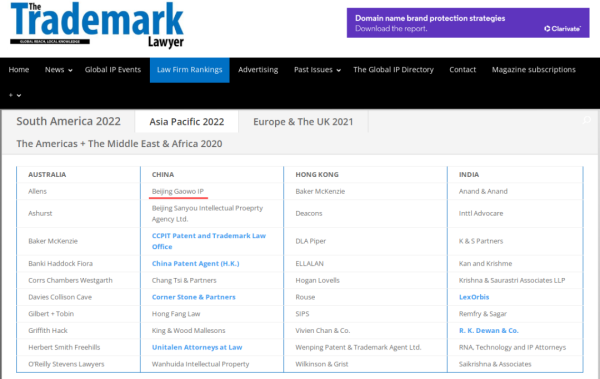This screenshot has width=600, height=379.
Task: Open R. K. Dewan & Co. link
Action: click(489, 330)
